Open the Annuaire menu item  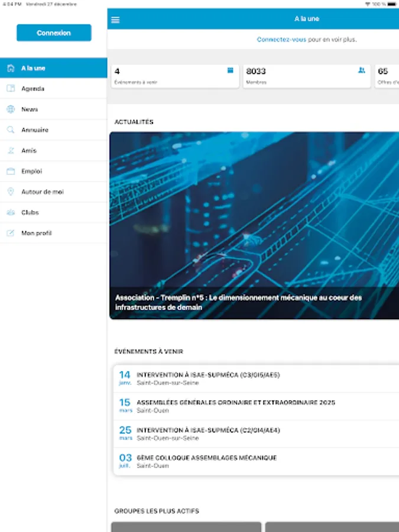point(54,130)
